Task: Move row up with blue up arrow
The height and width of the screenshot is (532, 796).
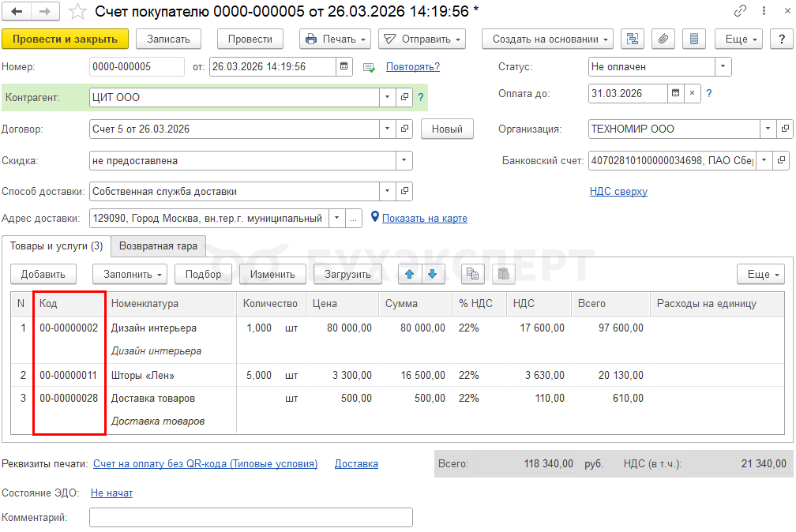Action: coord(409,274)
